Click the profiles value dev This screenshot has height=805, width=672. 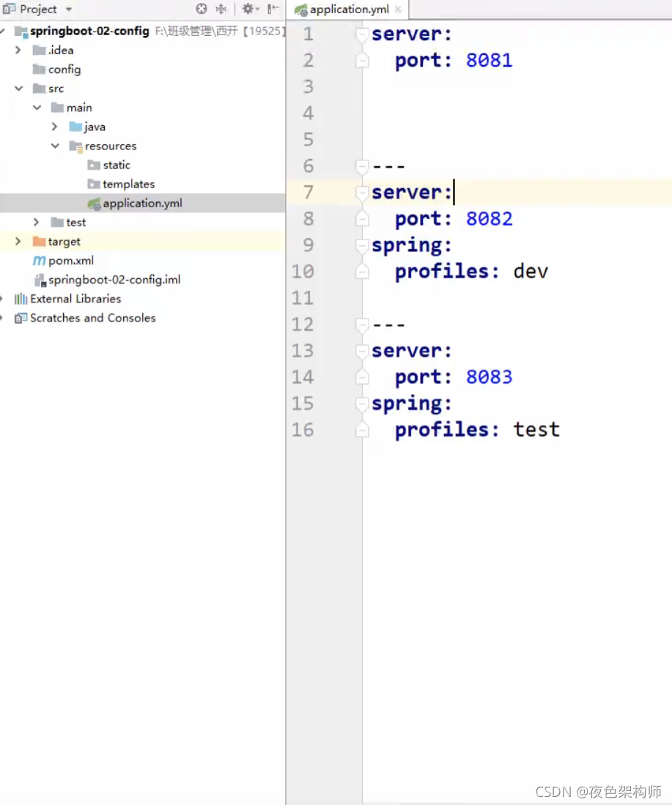pos(531,272)
